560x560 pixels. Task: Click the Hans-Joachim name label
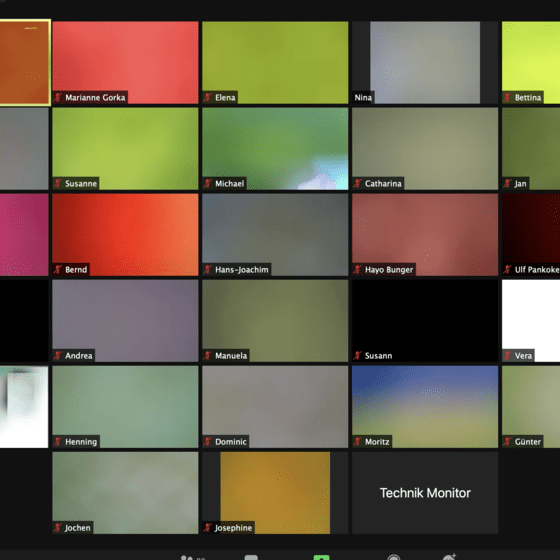[x=241, y=270]
